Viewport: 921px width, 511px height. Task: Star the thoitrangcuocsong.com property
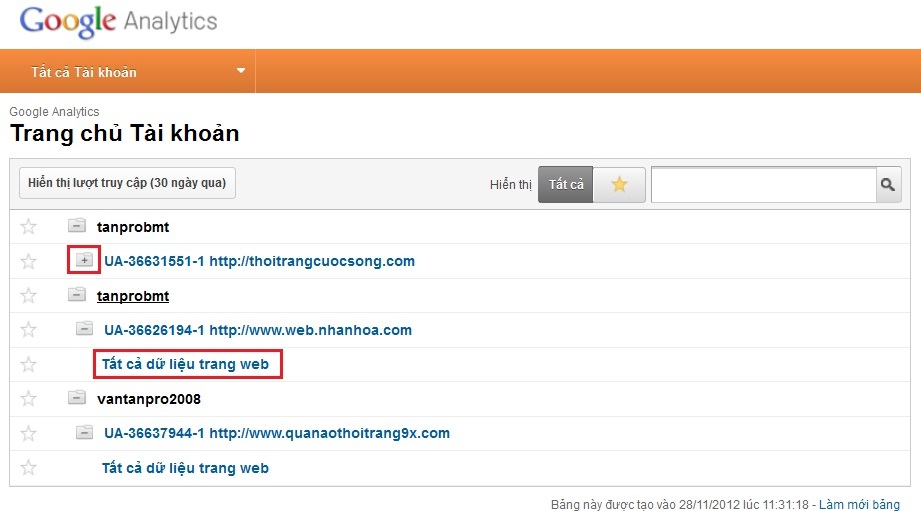click(x=28, y=261)
